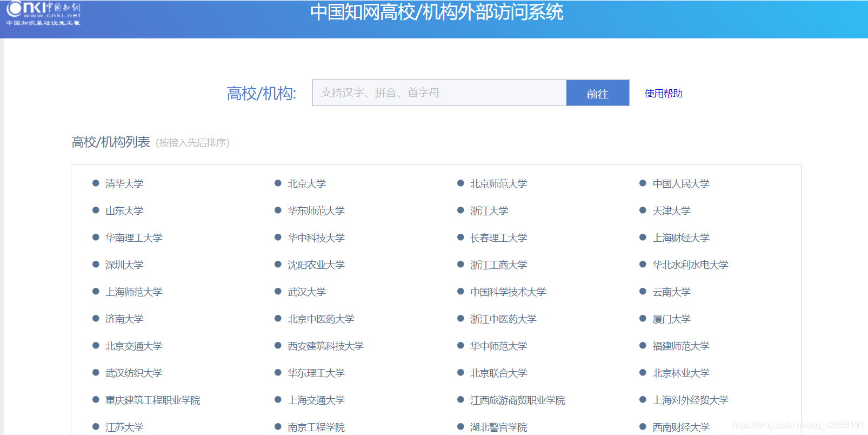Click the 华东师范大学 link

tap(316, 211)
